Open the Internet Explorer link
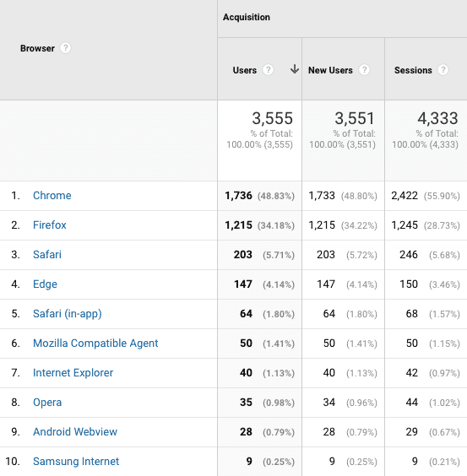This screenshot has height=476, width=467. [x=73, y=372]
